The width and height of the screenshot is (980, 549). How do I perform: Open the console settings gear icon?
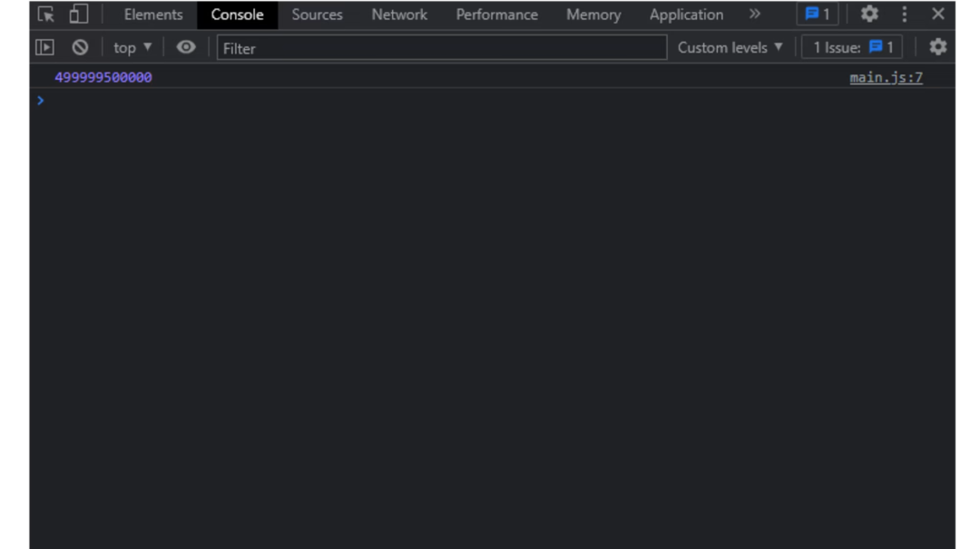coord(938,47)
